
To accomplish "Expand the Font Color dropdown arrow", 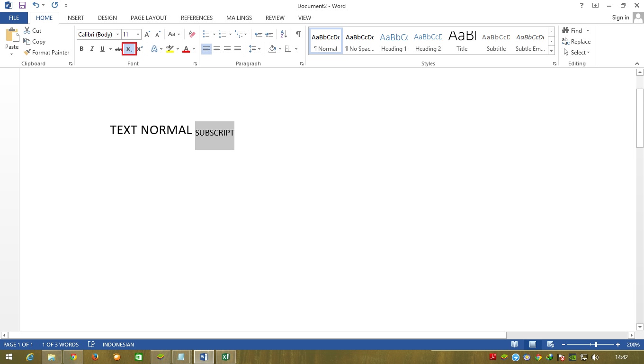I will pos(193,49).
